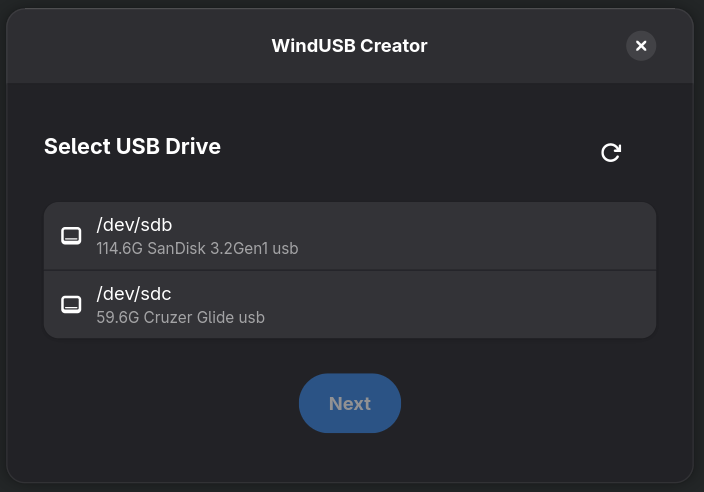The image size is (704, 492).
Task: Click the word Next on the blue button
Action: coord(350,404)
